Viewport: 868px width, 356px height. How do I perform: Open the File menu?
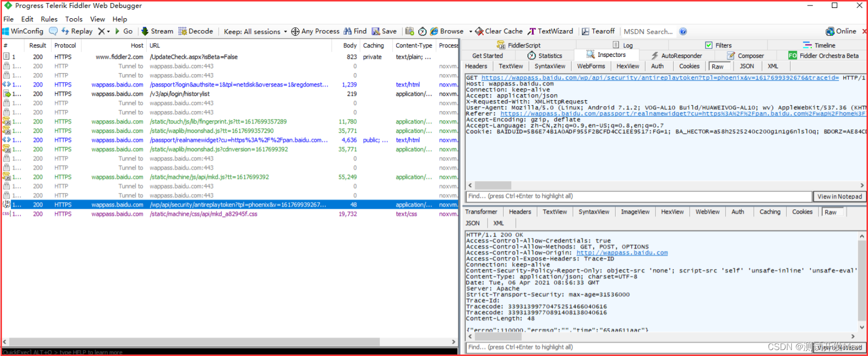(x=8, y=19)
